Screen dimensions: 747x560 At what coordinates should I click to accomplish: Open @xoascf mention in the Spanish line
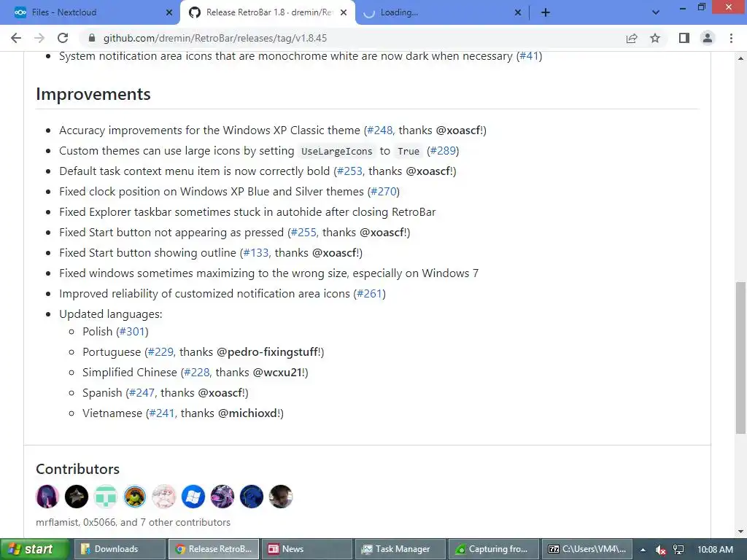[x=220, y=393]
